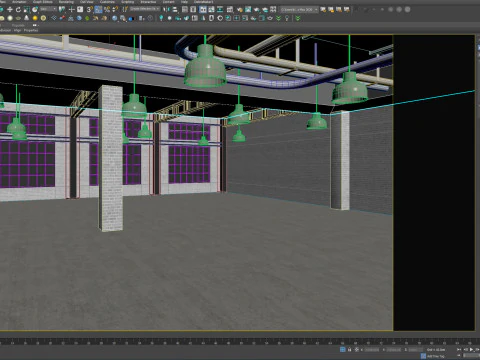The width and height of the screenshot is (480, 360).
Task: Click Previous Frame button
Action: coord(466,349)
